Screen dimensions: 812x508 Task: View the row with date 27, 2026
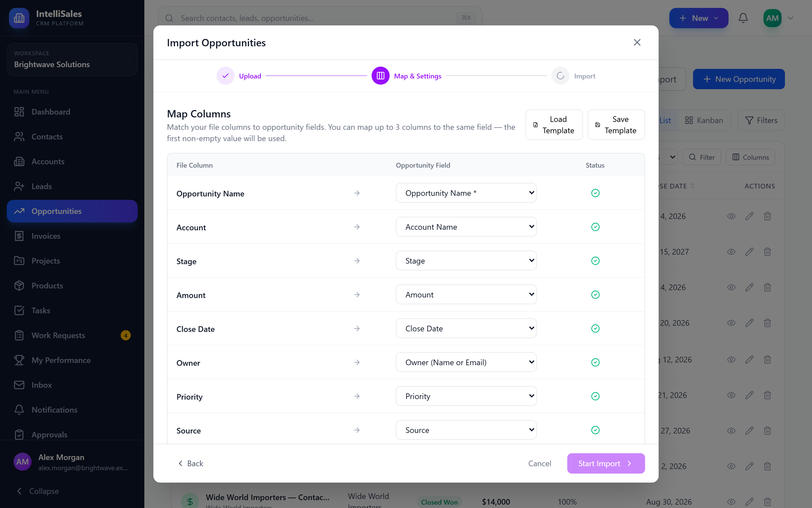coord(731,431)
